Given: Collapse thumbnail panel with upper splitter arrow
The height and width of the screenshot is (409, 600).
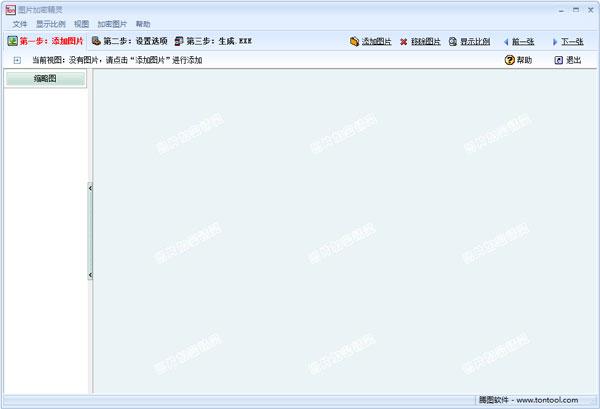Looking at the screenshot, I should (90, 188).
